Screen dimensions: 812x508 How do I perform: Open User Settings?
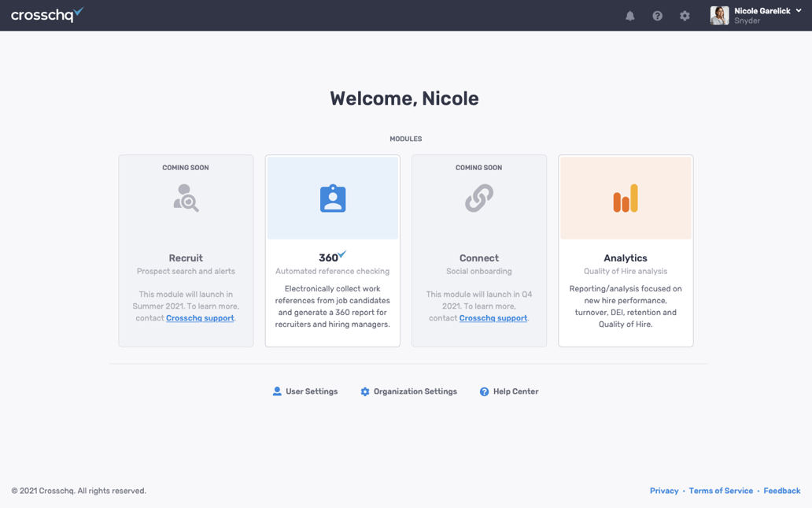tap(305, 391)
